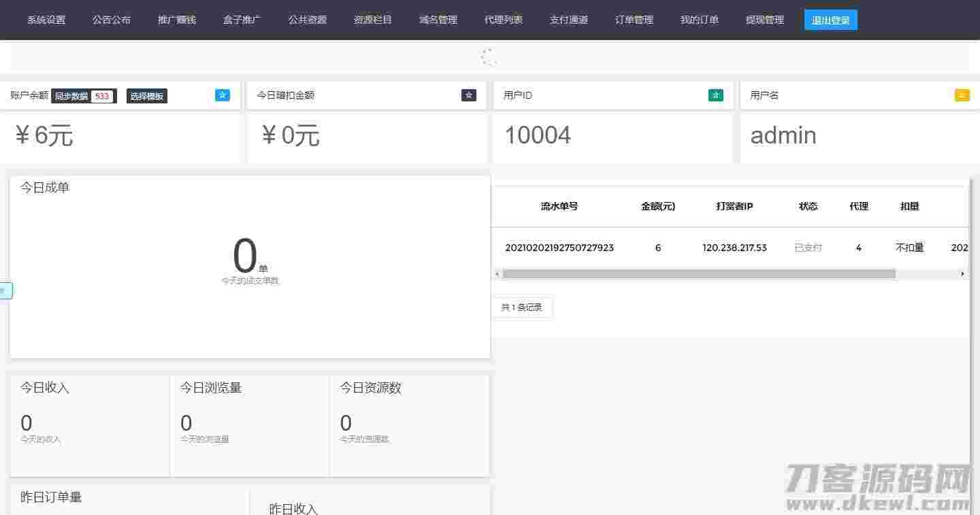This screenshot has height=515, width=980.
Task: Click the star icon on 今日暗扣金额 card
Action: pyautogui.click(x=469, y=95)
